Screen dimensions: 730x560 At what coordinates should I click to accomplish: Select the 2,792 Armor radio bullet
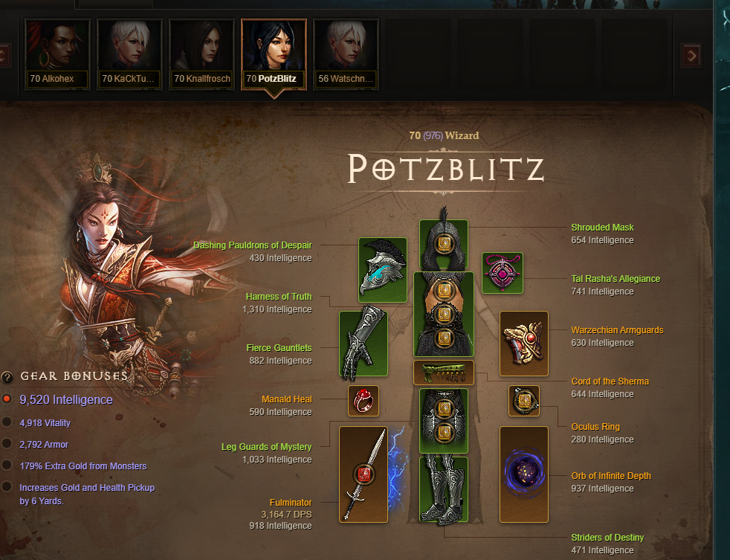pos(7,443)
